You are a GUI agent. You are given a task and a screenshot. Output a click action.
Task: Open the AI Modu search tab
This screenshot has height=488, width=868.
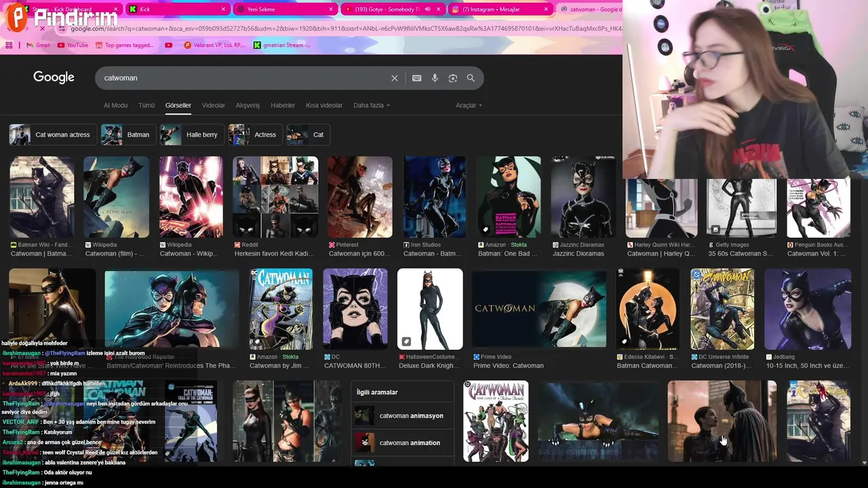[x=115, y=105]
